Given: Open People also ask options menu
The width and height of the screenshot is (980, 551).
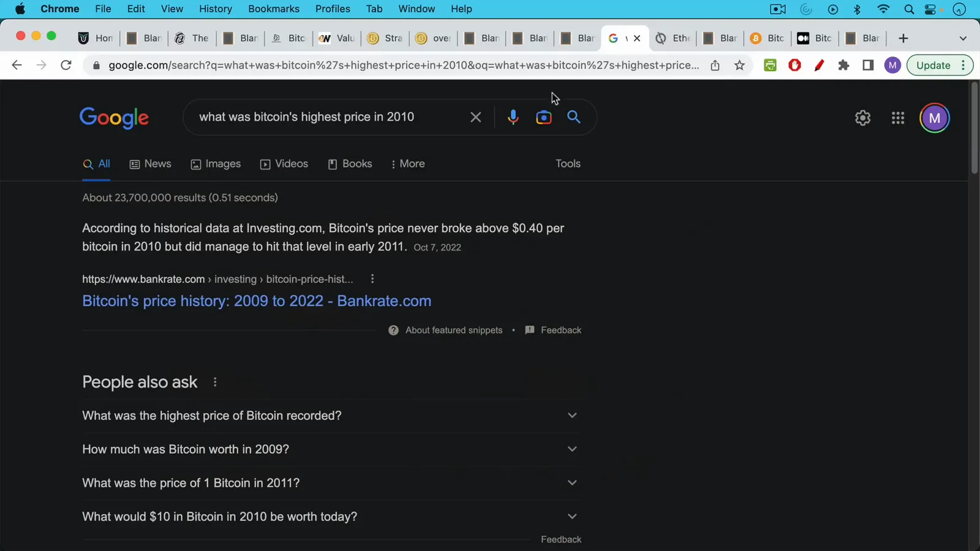Looking at the screenshot, I should click(215, 382).
